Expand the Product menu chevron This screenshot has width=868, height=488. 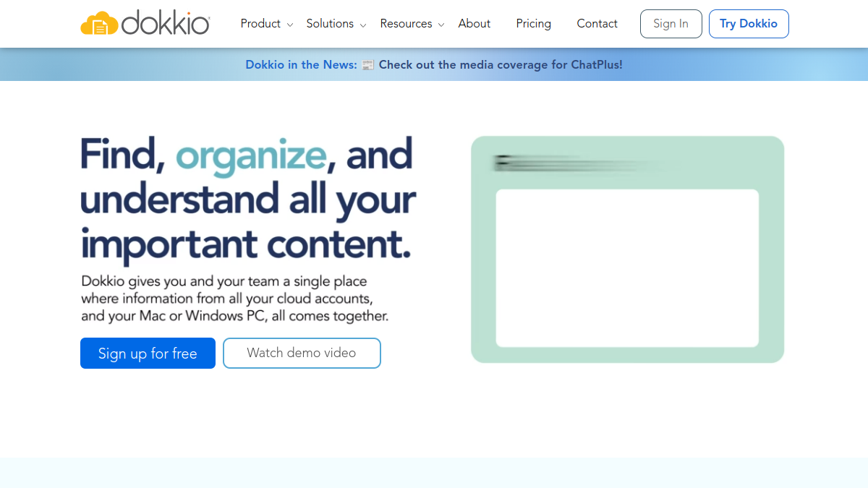[x=290, y=25]
